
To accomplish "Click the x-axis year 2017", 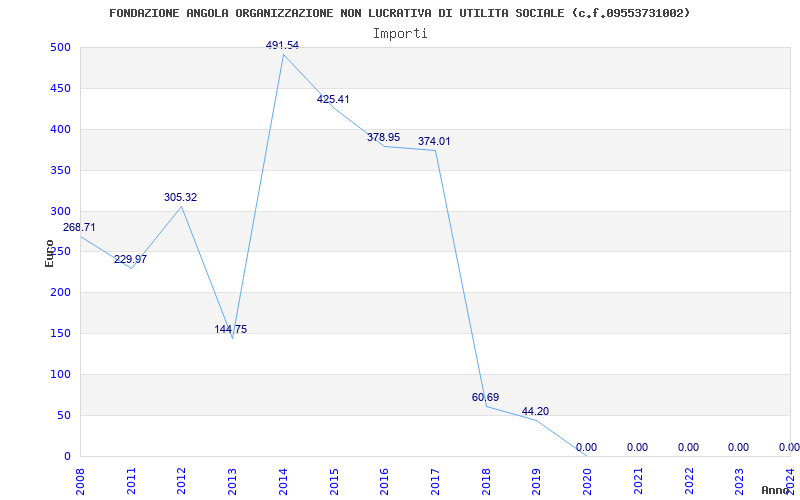I will click(435, 481).
